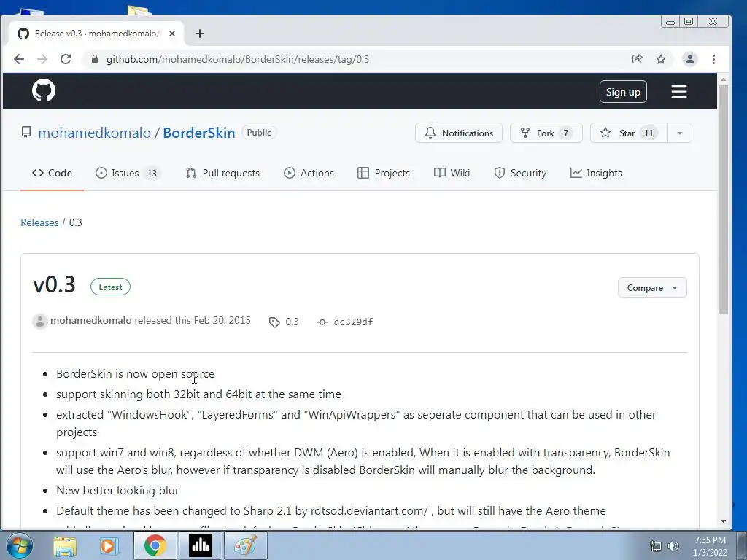Click the Public visibility label
This screenshot has width=747, height=560.
259,133
